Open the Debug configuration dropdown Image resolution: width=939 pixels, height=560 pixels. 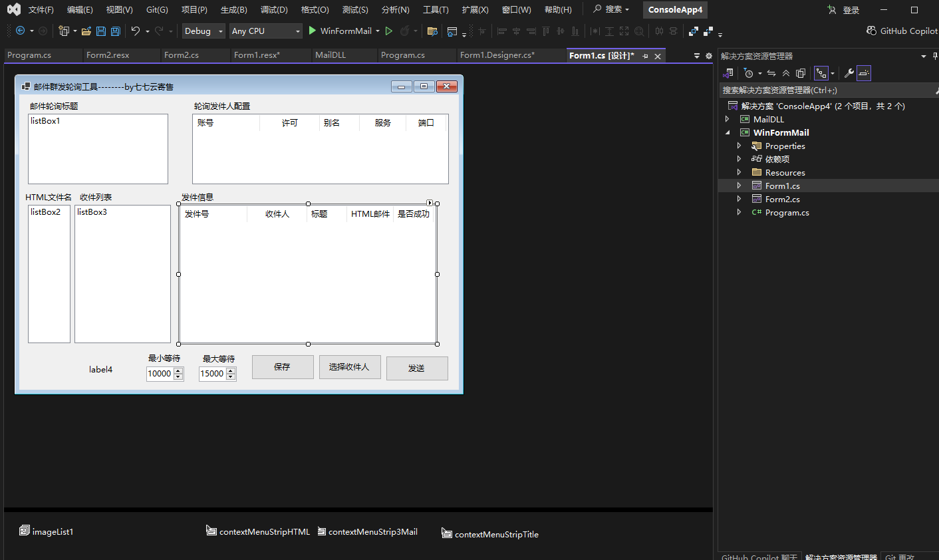tap(203, 31)
